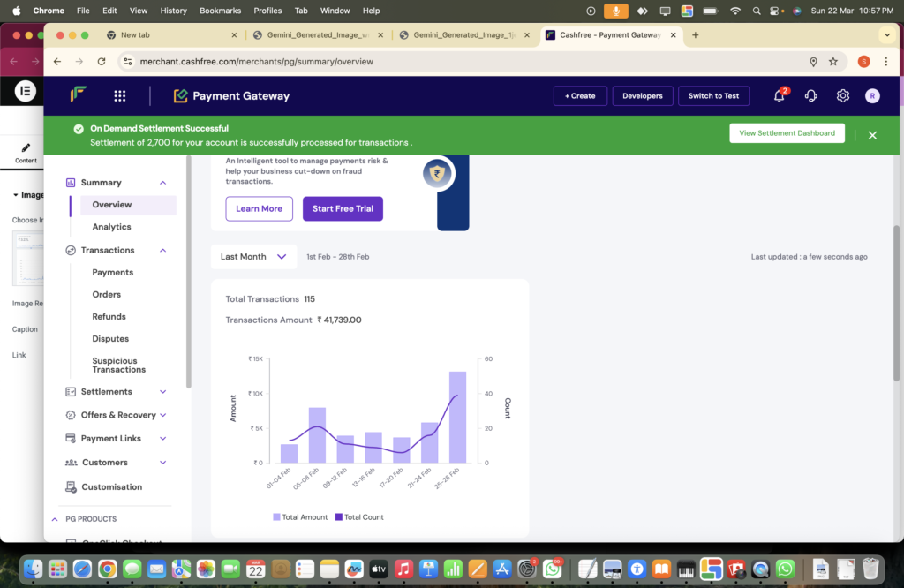Open Refunds under Transactions

(x=109, y=317)
